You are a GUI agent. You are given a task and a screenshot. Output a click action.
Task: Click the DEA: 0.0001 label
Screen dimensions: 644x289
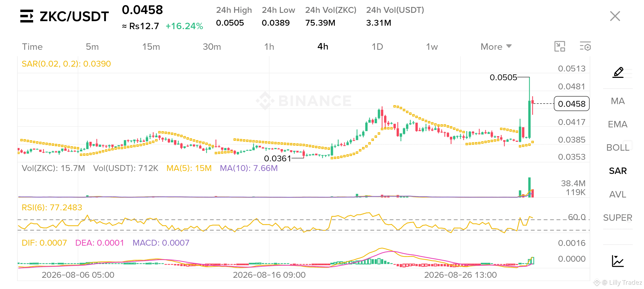coord(99,243)
